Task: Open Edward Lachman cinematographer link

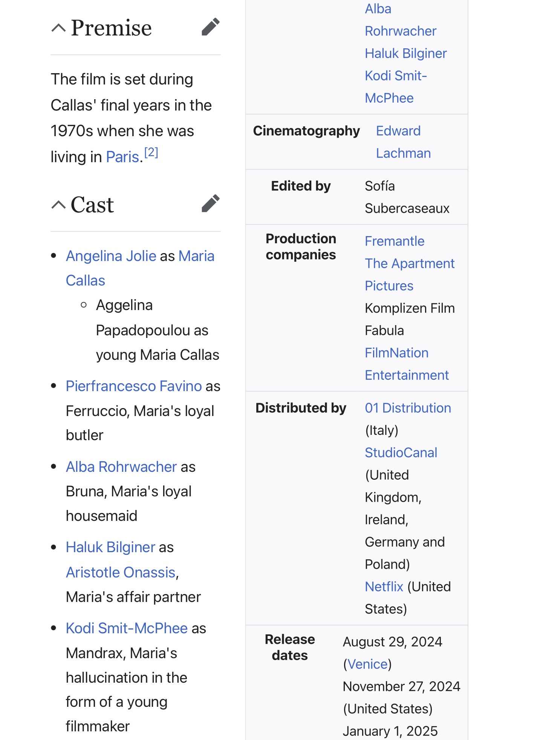Action: pos(403,142)
